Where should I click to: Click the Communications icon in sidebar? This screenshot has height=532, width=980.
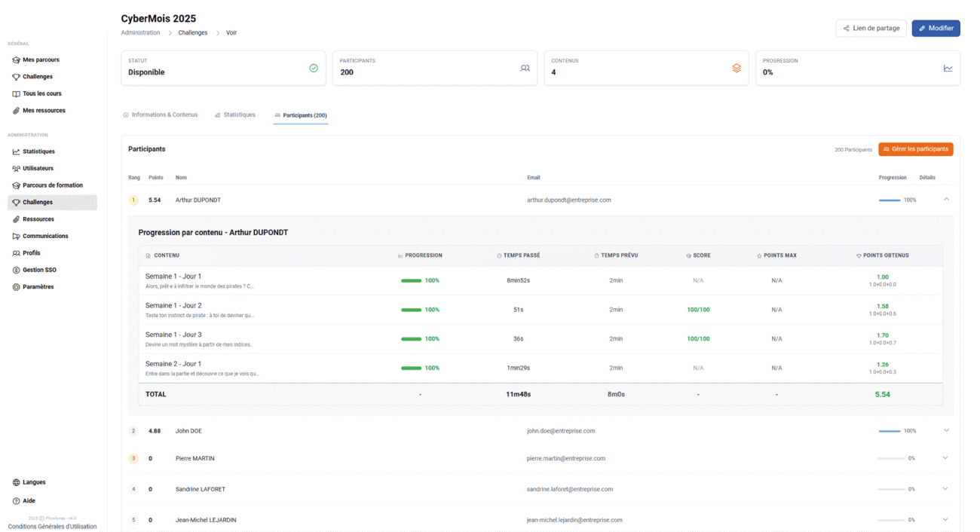pyautogui.click(x=16, y=236)
